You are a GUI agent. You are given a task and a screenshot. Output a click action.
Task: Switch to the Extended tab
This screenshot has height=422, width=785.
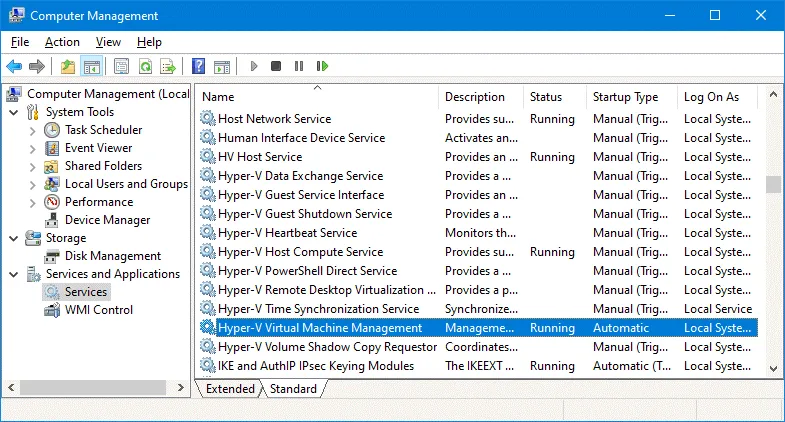point(230,389)
